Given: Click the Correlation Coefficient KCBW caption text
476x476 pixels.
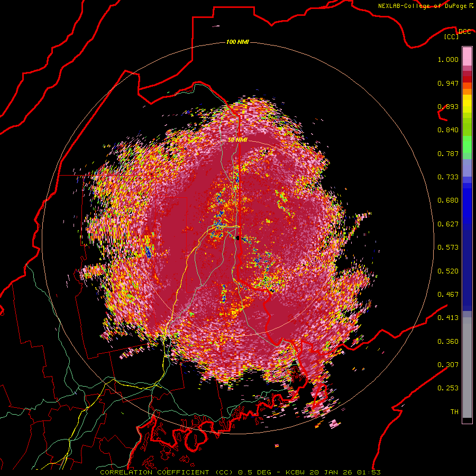Looking at the screenshot, I should (240, 472).
